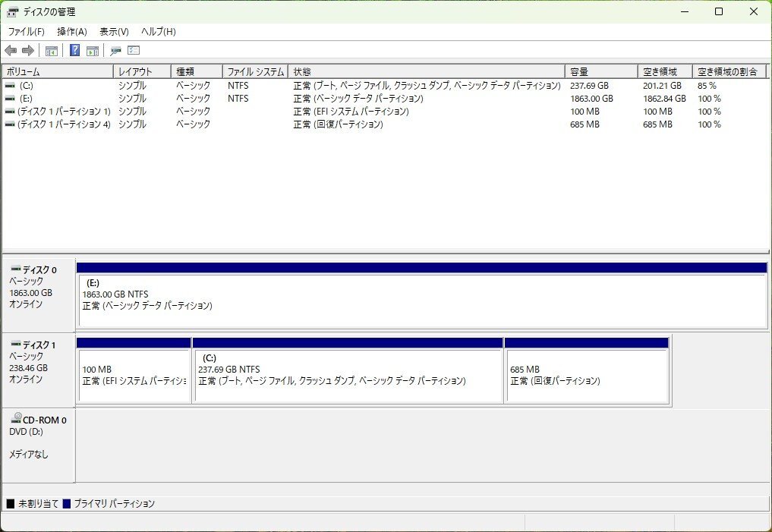Click the 1862.84 GB free space cell

coord(665,99)
